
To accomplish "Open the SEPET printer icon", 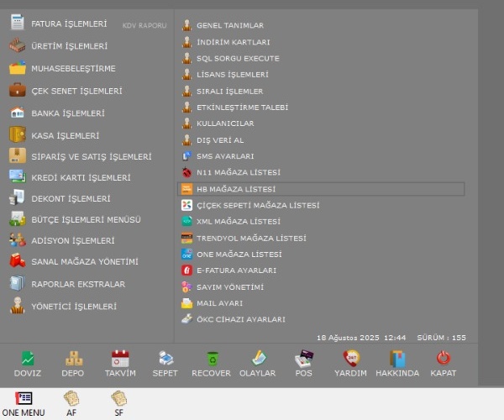I will [165, 359].
